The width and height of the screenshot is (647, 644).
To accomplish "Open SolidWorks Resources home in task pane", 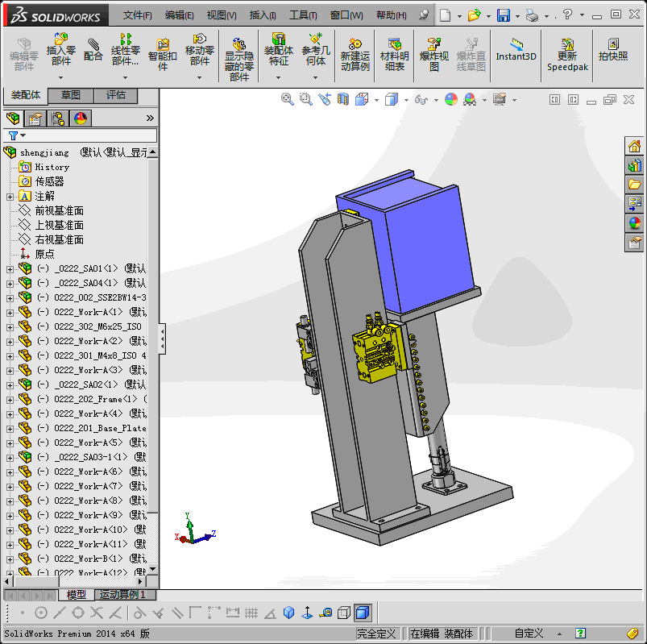I will pos(634,146).
